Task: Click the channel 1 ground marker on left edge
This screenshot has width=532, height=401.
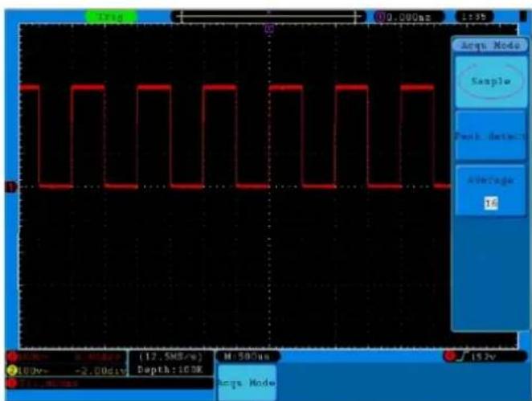Action: pos(10,186)
